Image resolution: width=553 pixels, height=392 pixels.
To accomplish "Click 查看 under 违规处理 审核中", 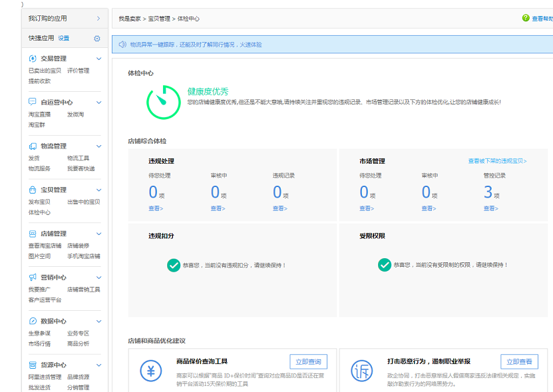I will 218,208.
